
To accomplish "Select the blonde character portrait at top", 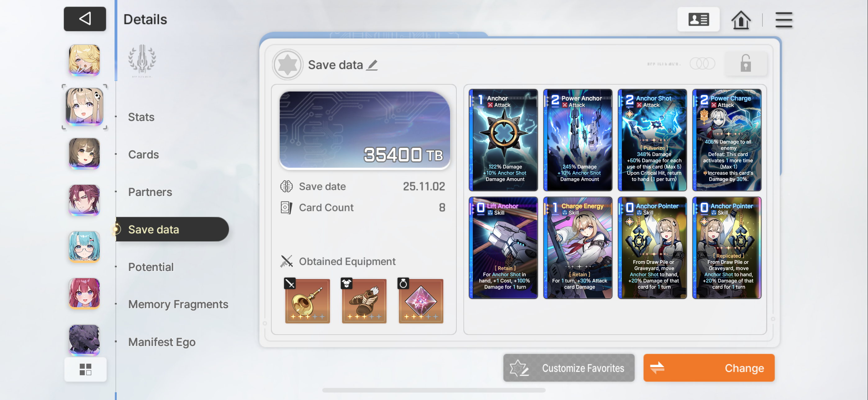I will [x=84, y=60].
